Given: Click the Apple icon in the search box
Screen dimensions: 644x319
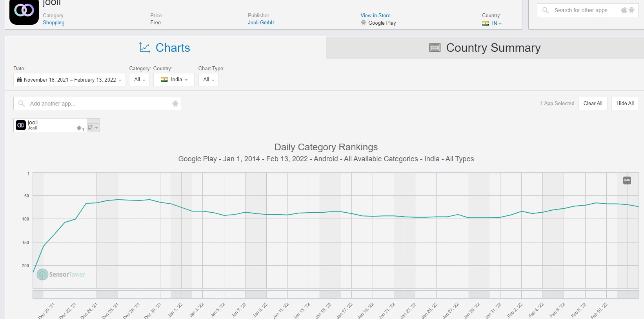Looking at the screenshot, I should click(624, 10).
